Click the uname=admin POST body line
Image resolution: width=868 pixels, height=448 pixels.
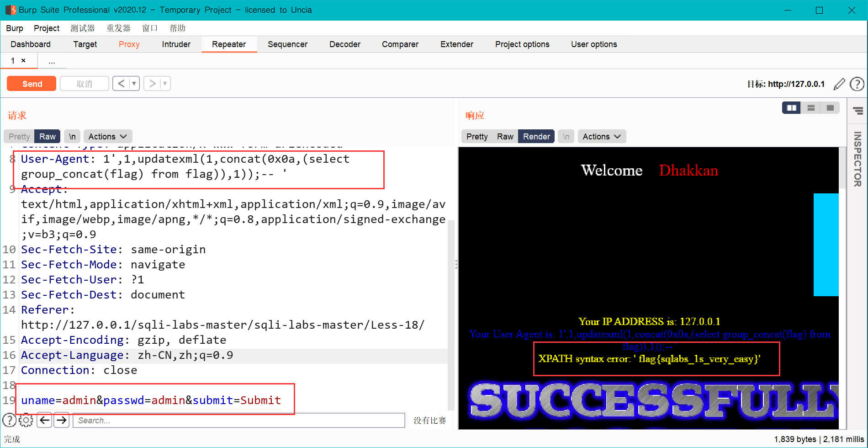coord(151,400)
